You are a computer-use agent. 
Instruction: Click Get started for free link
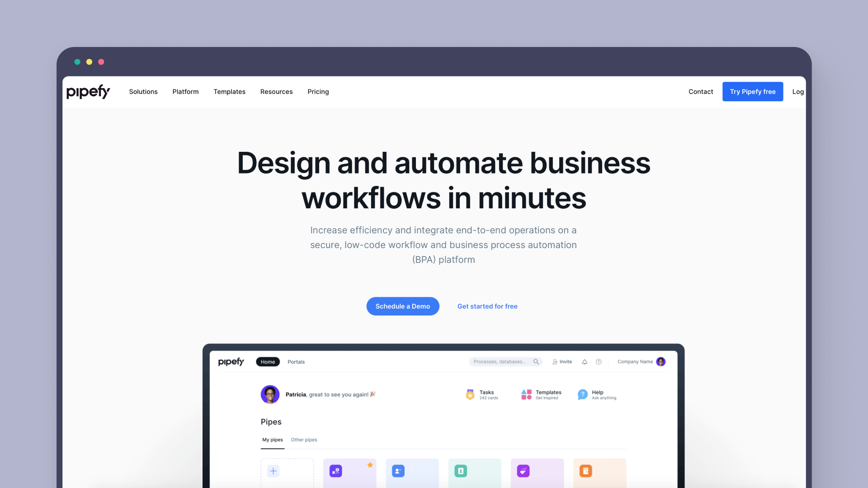[487, 306]
